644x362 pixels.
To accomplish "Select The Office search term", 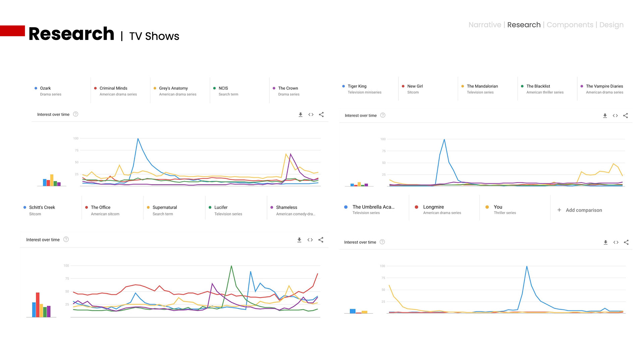I will tap(102, 210).
